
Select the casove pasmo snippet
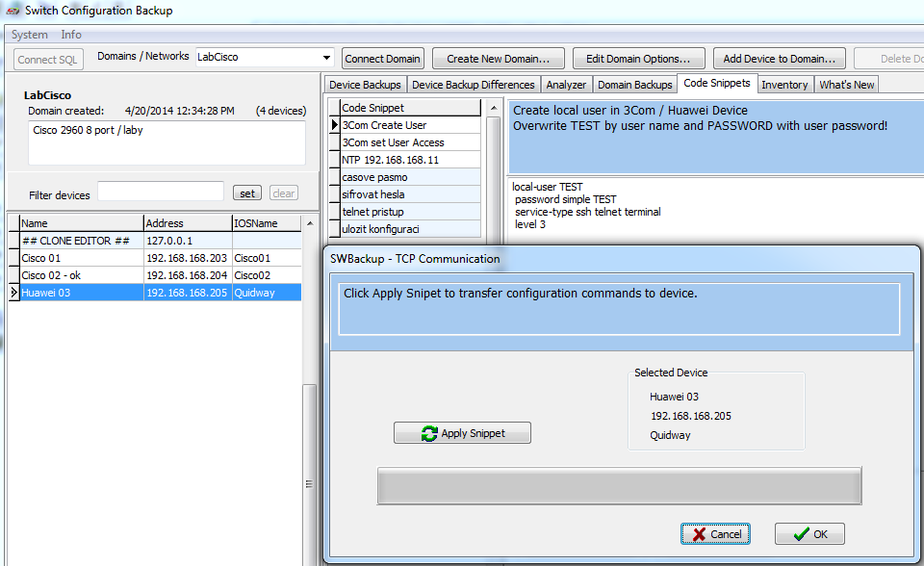(x=411, y=177)
